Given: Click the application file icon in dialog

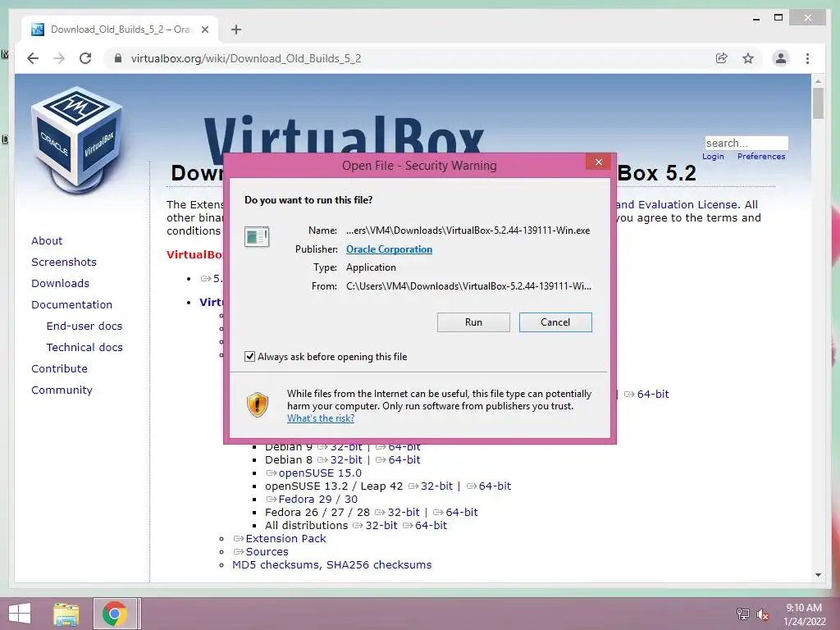Looking at the screenshot, I should (257, 237).
